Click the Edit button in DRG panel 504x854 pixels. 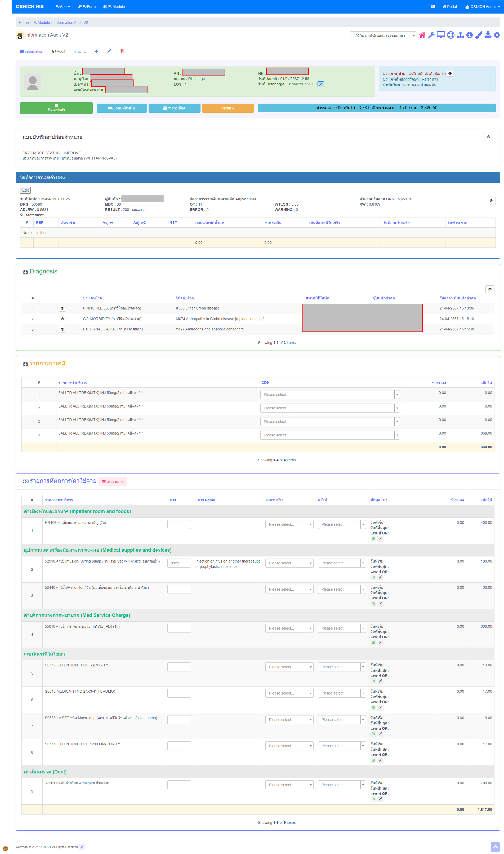(x=25, y=190)
